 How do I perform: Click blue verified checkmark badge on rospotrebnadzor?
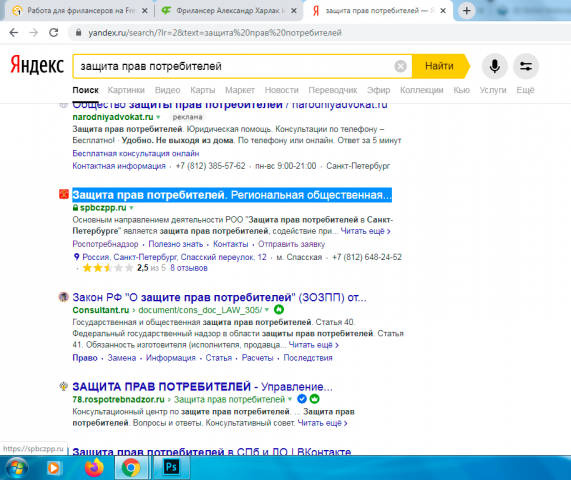(302, 399)
